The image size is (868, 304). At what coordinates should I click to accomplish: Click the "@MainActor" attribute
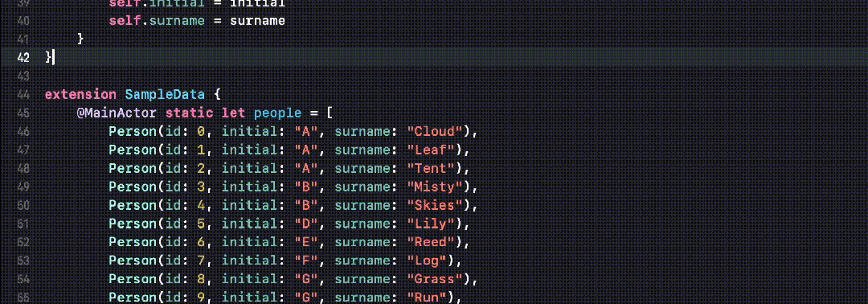[117, 113]
